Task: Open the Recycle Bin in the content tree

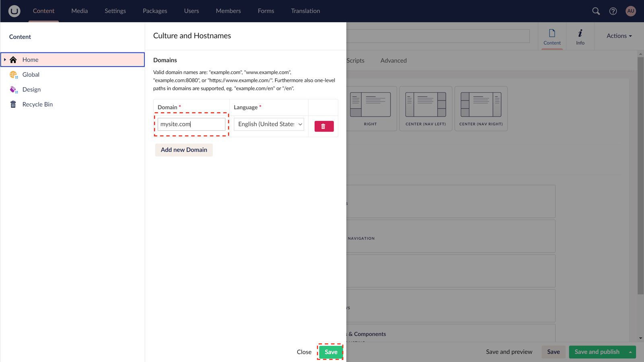Action: click(37, 104)
